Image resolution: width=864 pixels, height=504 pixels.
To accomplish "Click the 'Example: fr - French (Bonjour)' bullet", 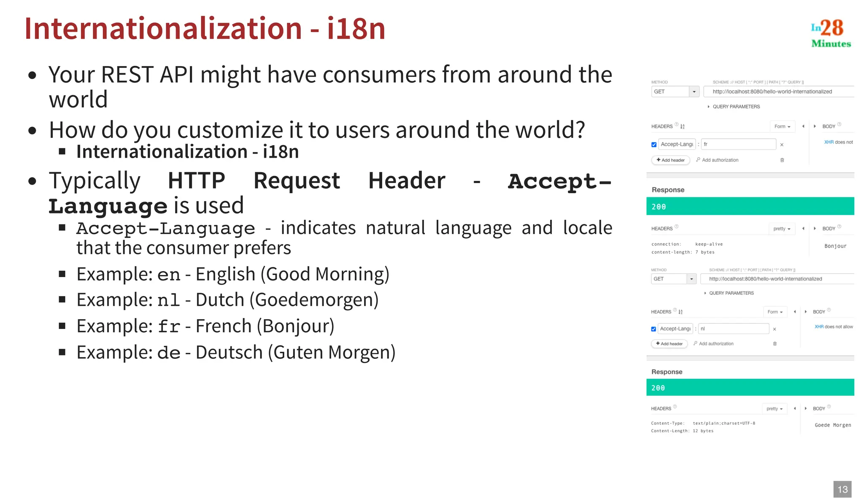I will 205,326.
